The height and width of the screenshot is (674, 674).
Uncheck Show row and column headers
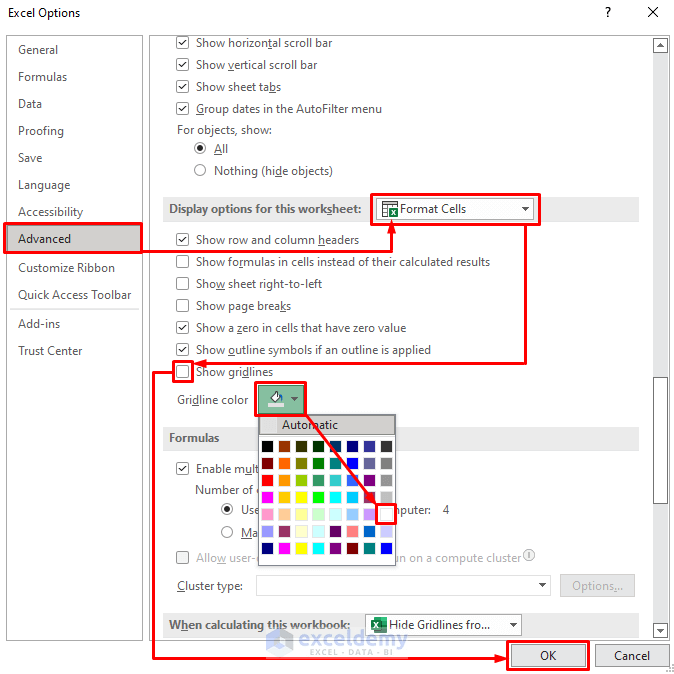[183, 239]
